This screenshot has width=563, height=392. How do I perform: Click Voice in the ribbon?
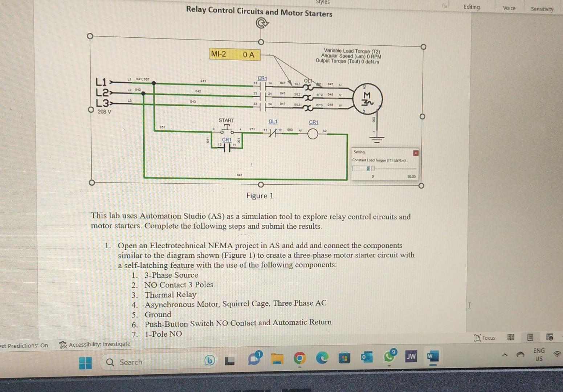coord(509,8)
